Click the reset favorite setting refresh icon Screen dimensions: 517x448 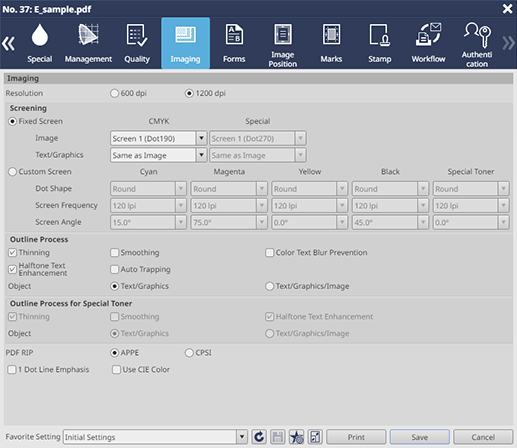click(x=259, y=437)
